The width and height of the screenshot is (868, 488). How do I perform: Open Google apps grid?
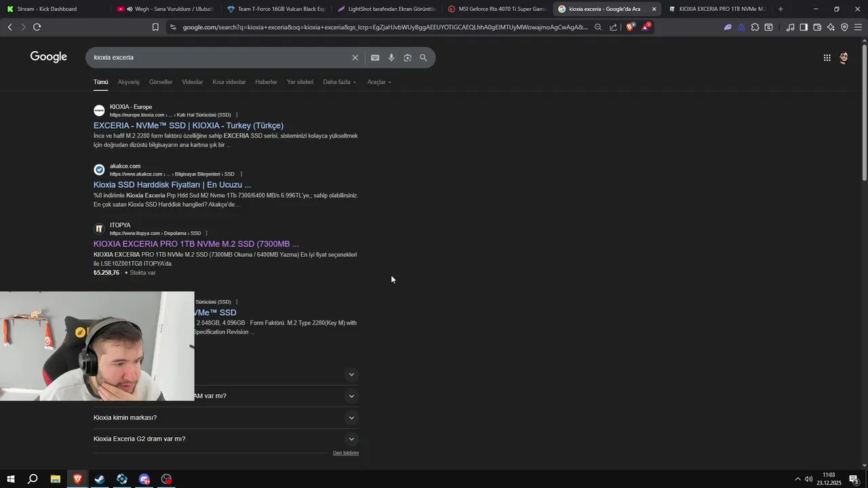pos(827,58)
